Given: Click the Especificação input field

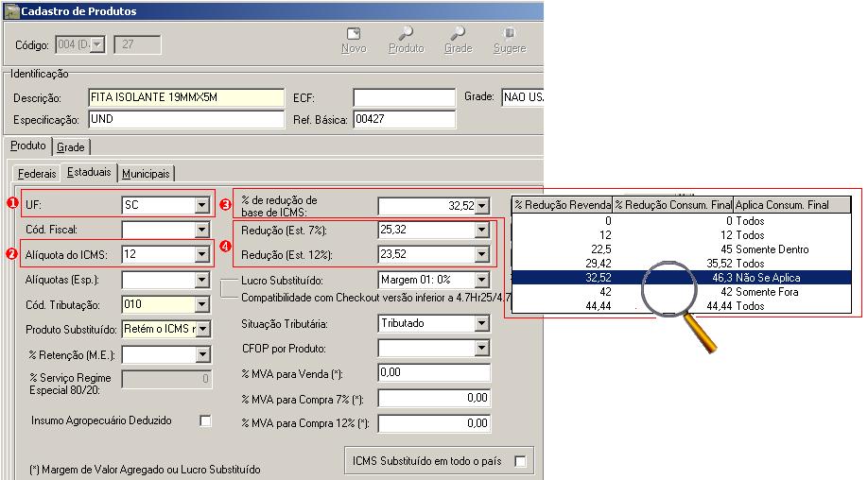Looking at the screenshot, I should coord(186,119).
